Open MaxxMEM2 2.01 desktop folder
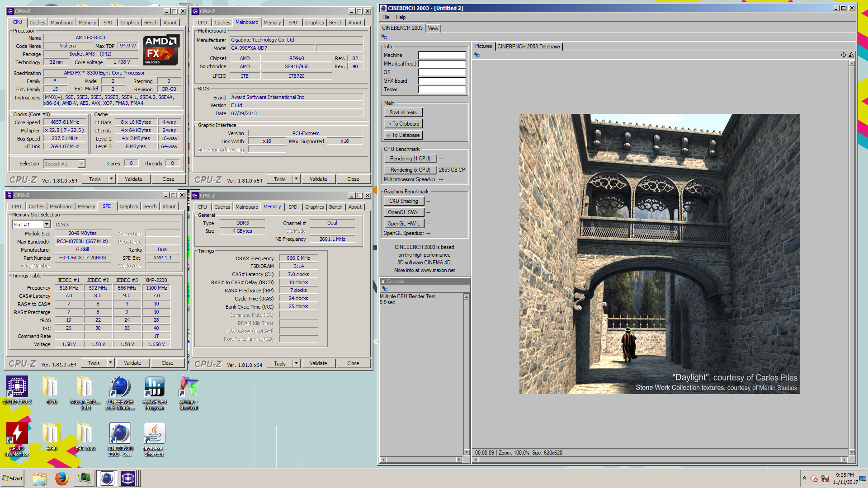Viewport: 868px width, 488px height. pos(85,392)
